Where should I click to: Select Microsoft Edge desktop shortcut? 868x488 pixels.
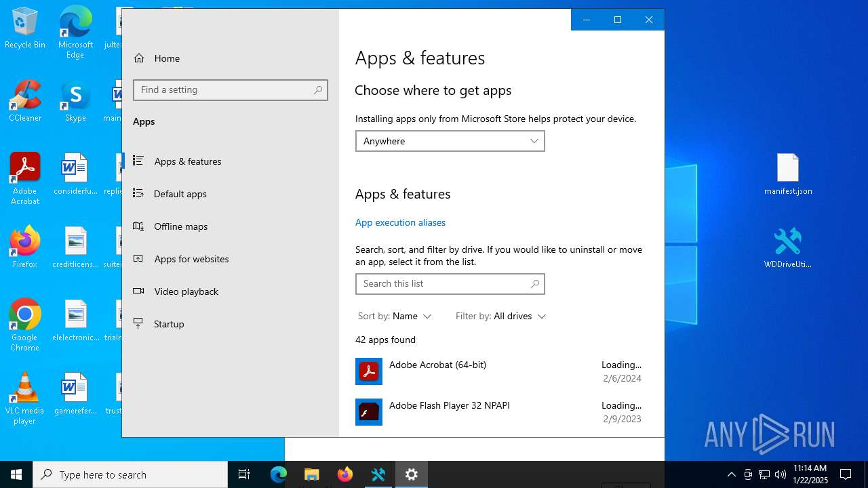(x=75, y=32)
